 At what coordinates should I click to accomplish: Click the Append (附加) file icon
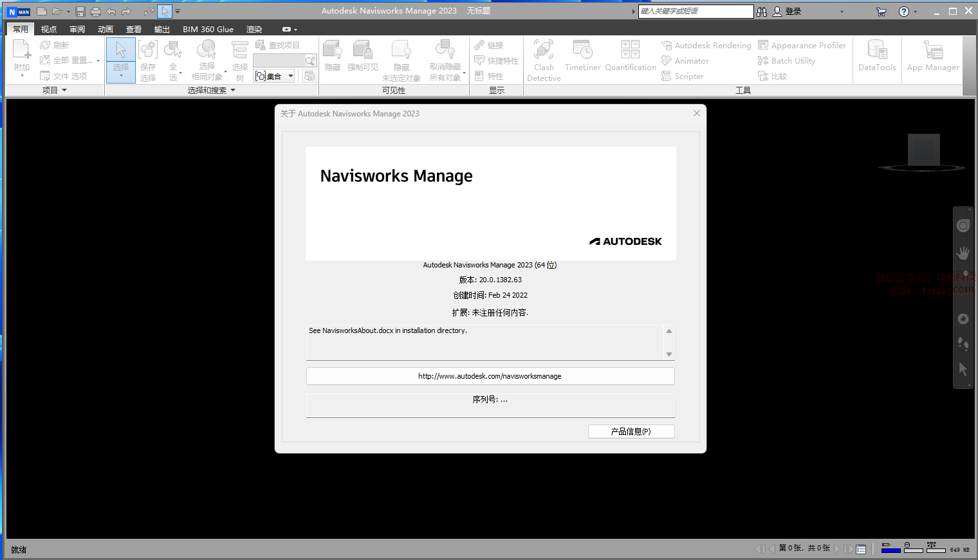[x=22, y=55]
